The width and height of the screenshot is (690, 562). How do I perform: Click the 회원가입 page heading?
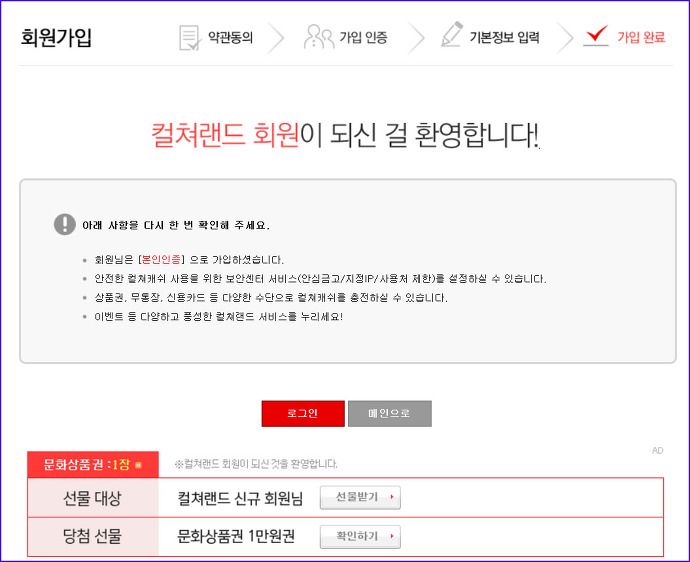(56, 37)
